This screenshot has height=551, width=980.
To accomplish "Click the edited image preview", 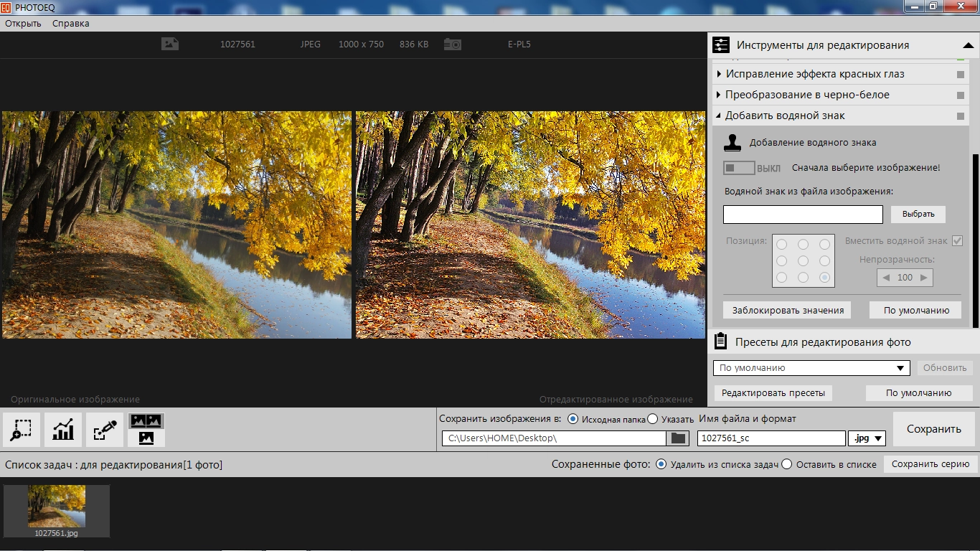I will click(530, 225).
